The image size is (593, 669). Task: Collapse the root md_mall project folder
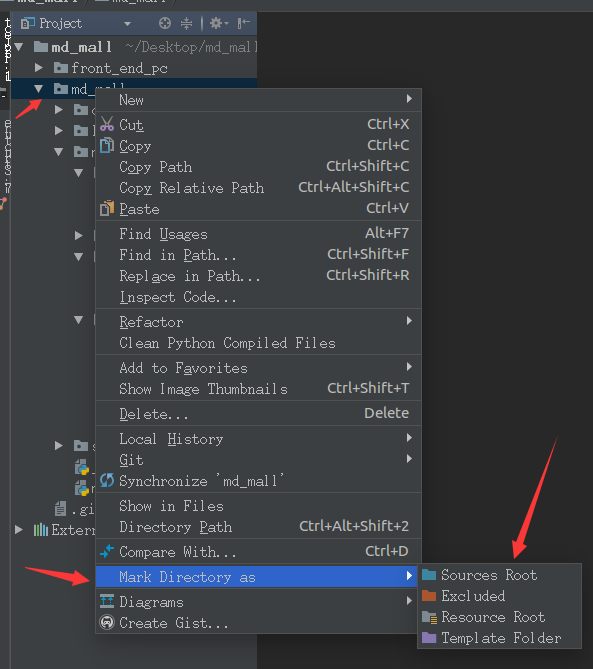(19, 47)
